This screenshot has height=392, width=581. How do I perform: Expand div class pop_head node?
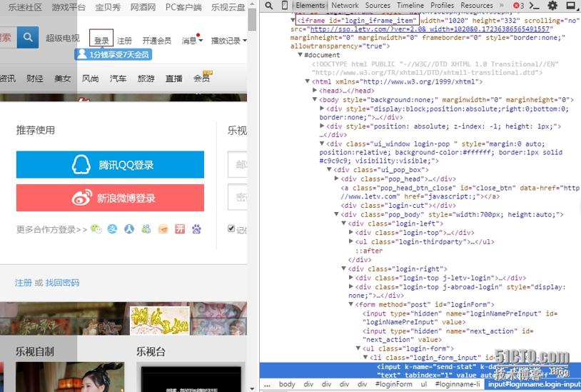click(336, 179)
